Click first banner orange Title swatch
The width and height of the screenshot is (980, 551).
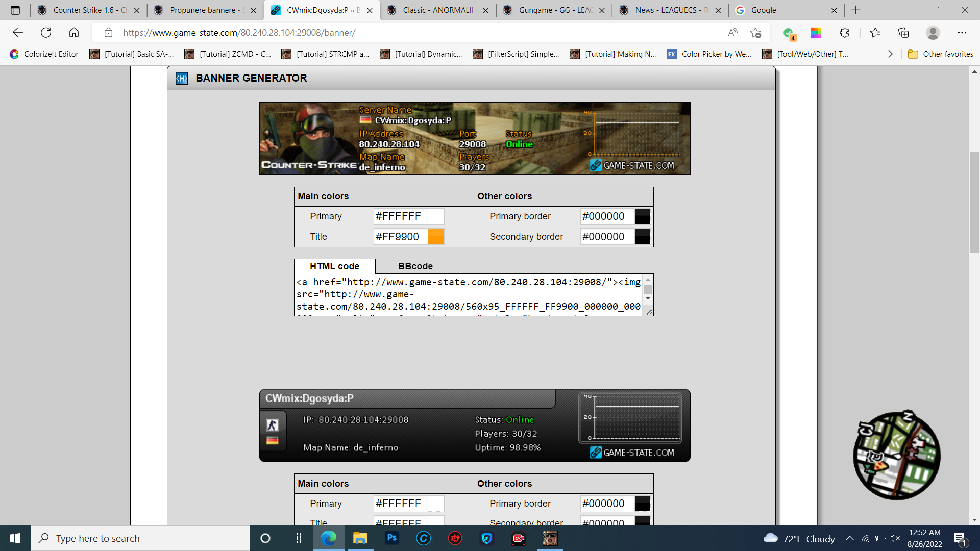[436, 237]
